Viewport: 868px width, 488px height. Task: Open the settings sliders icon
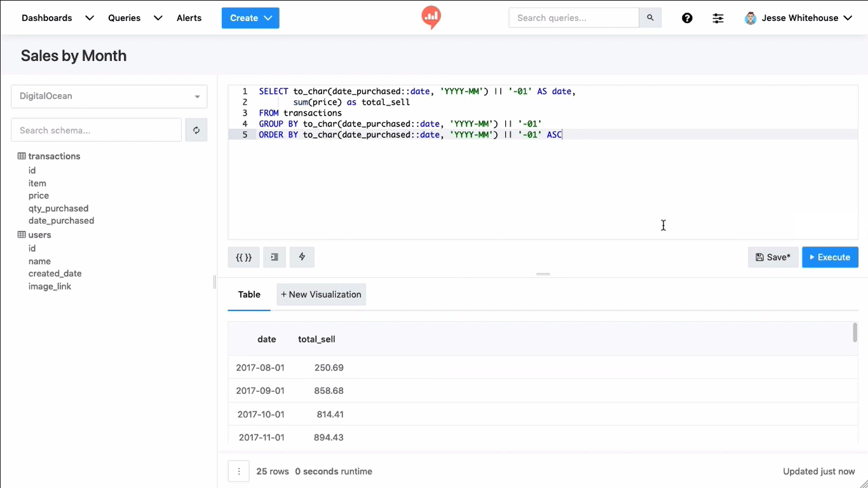(x=718, y=18)
